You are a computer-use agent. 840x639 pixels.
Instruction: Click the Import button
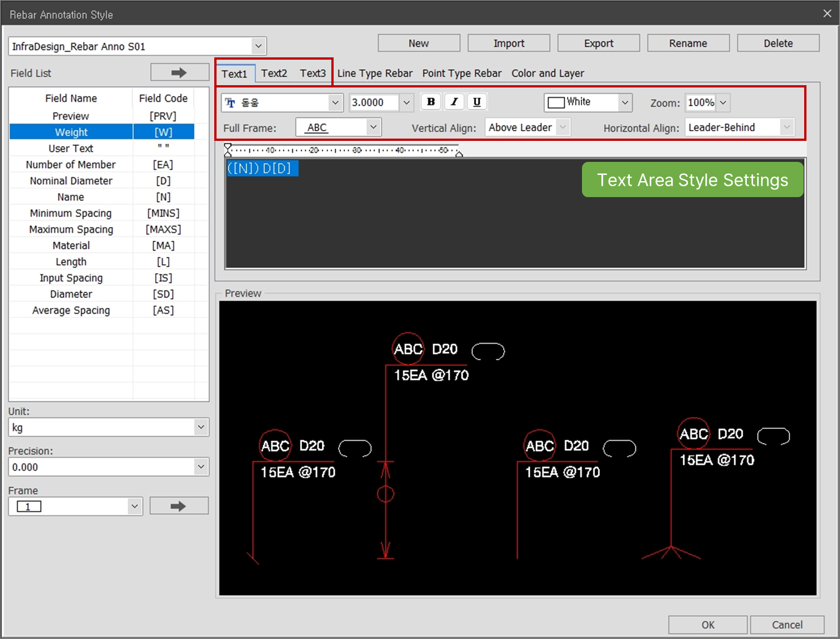(x=509, y=43)
